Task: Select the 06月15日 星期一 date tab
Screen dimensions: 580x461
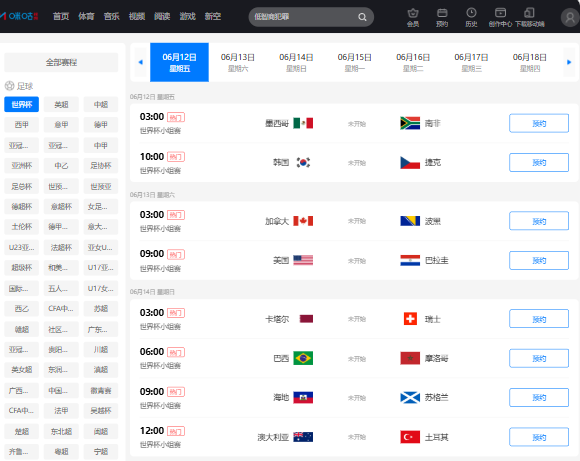Action: [x=354, y=62]
